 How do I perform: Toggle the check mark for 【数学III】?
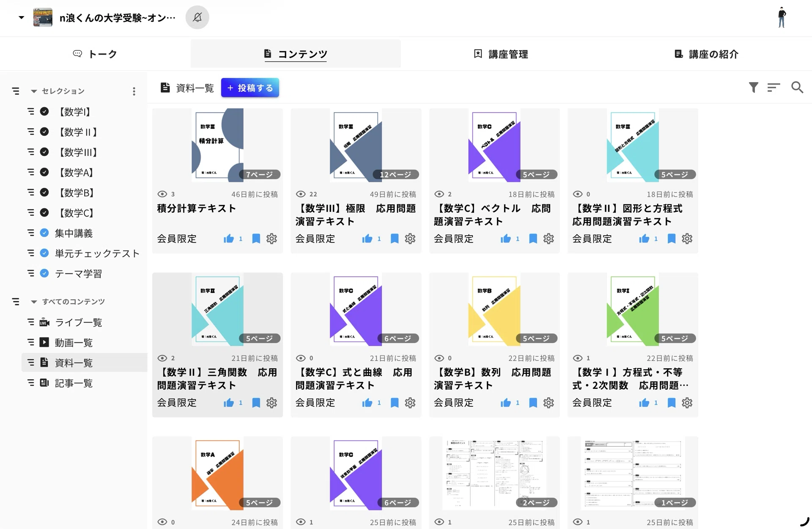coord(44,152)
